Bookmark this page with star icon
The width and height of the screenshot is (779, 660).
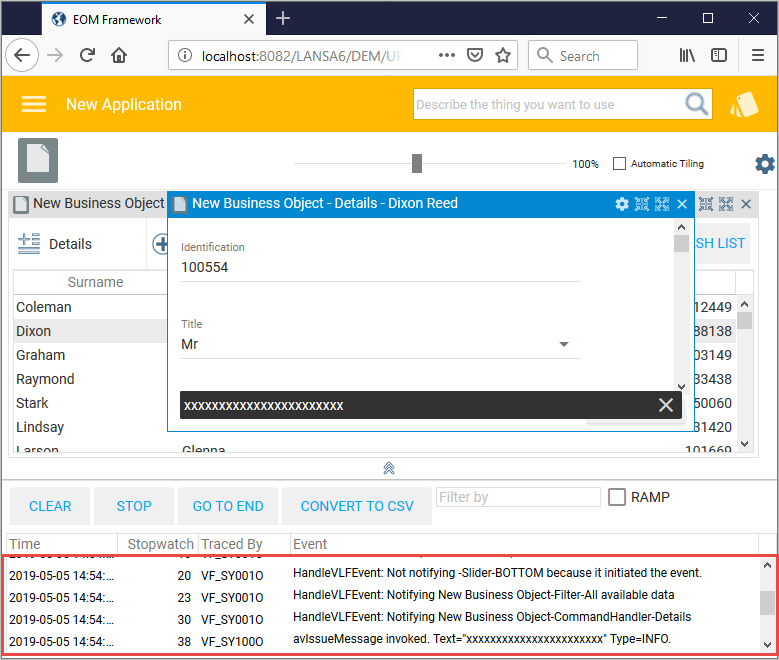(503, 55)
